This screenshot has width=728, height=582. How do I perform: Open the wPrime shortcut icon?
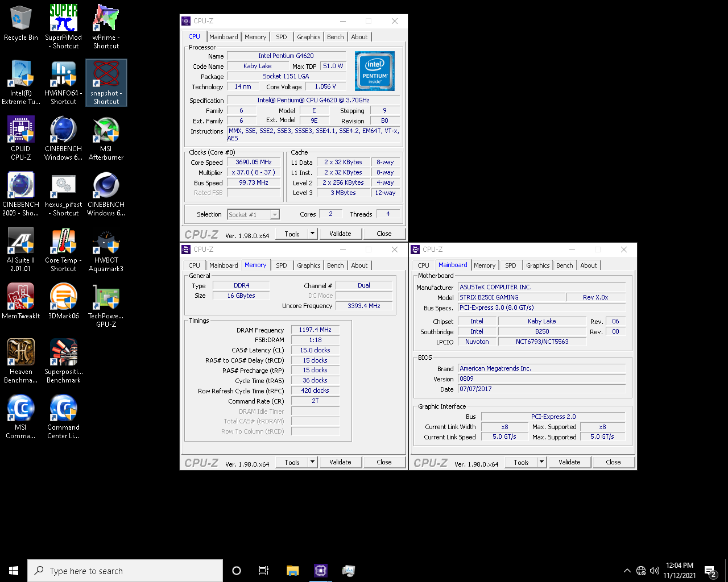point(106,27)
